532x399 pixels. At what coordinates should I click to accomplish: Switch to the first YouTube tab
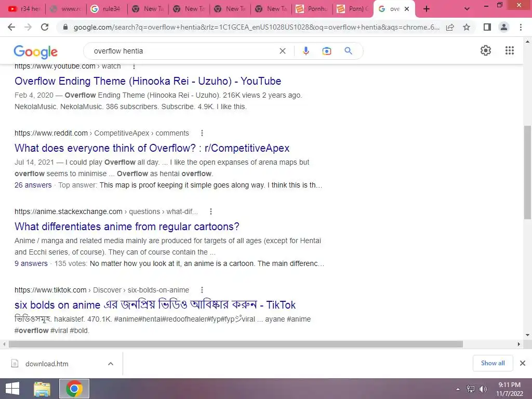coord(24,9)
